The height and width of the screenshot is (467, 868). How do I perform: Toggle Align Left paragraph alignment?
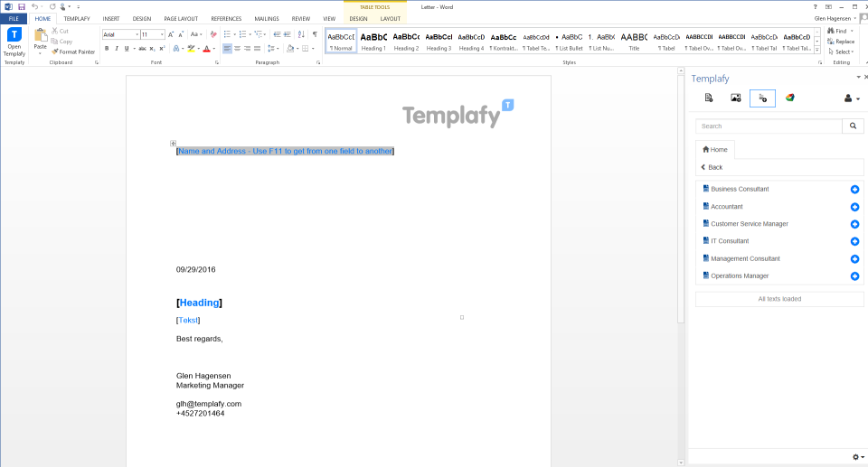coord(227,49)
